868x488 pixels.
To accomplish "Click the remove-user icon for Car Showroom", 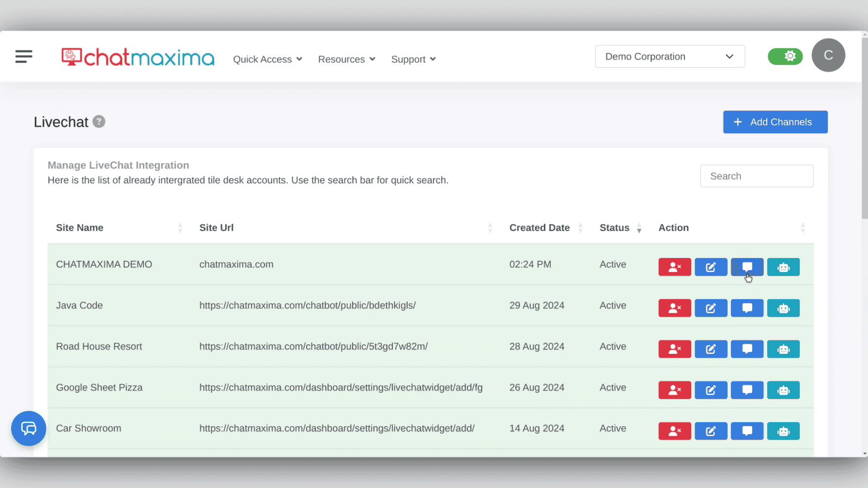I will 674,431.
